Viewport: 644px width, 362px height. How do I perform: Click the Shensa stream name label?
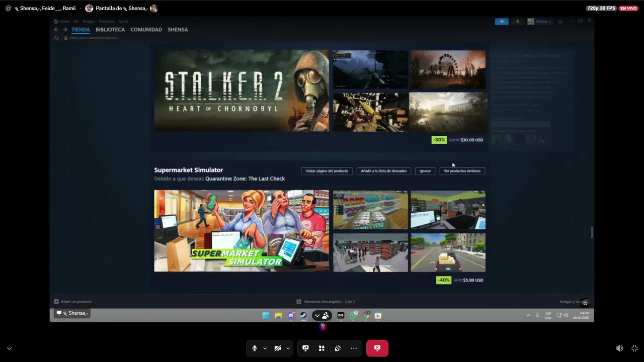coord(72,313)
